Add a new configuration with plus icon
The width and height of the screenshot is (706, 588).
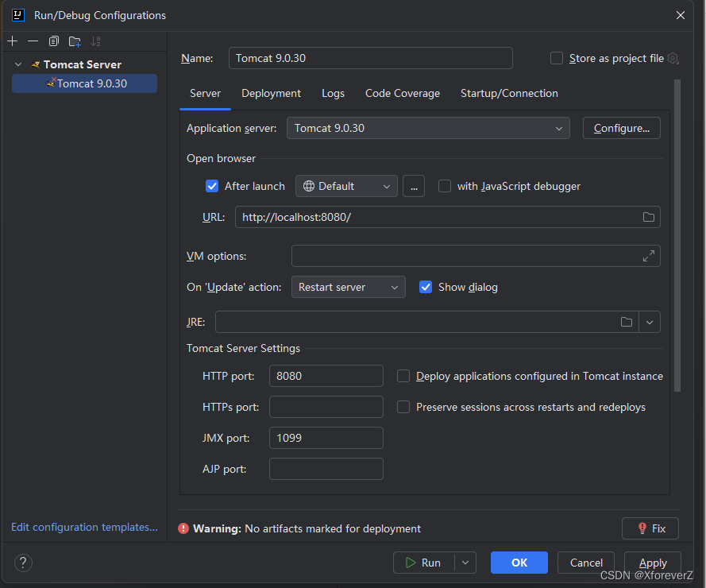(13, 41)
